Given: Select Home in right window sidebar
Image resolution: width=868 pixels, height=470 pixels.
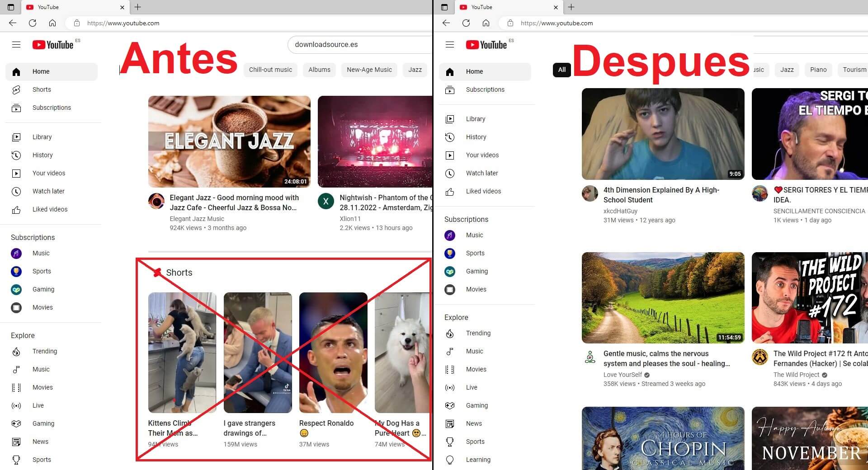Looking at the screenshot, I should 485,71.
